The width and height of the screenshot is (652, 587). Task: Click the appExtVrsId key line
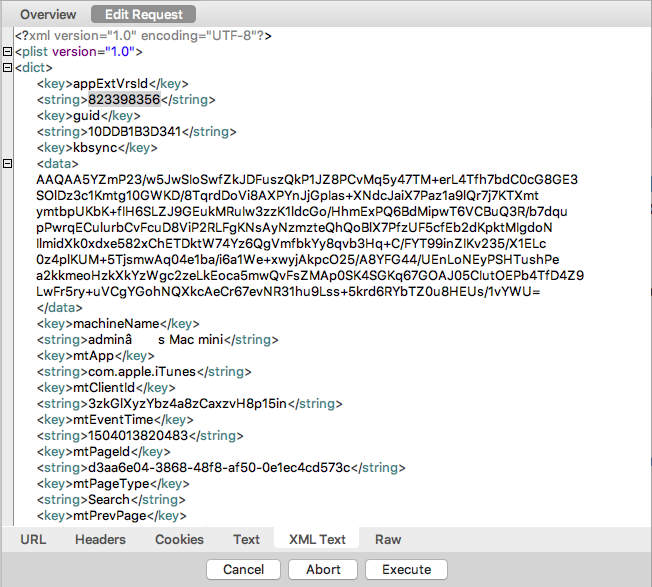112,84
